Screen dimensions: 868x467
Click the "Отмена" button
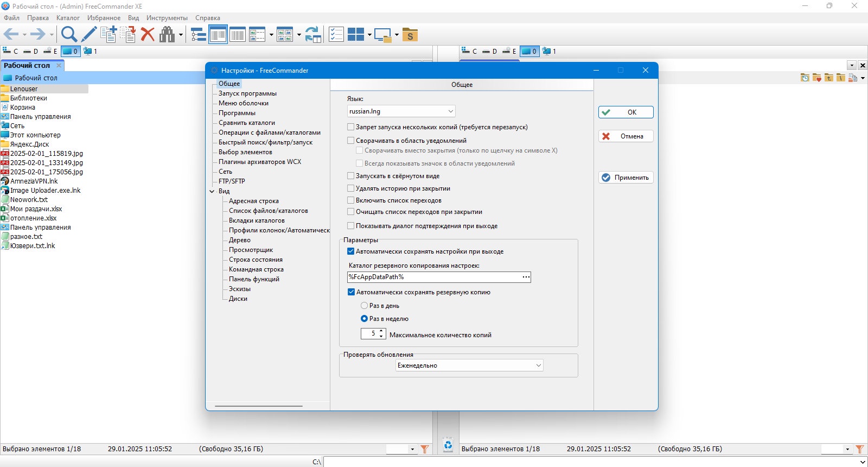pos(626,136)
